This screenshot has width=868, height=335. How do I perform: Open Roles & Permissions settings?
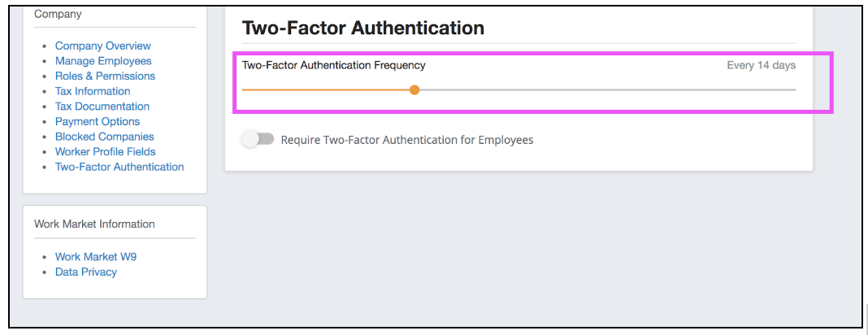(105, 76)
